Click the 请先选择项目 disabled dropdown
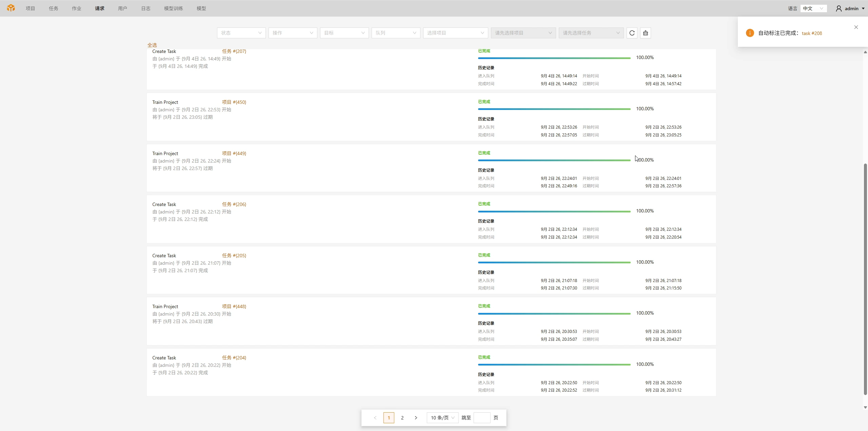This screenshot has height=431, width=868. point(524,33)
